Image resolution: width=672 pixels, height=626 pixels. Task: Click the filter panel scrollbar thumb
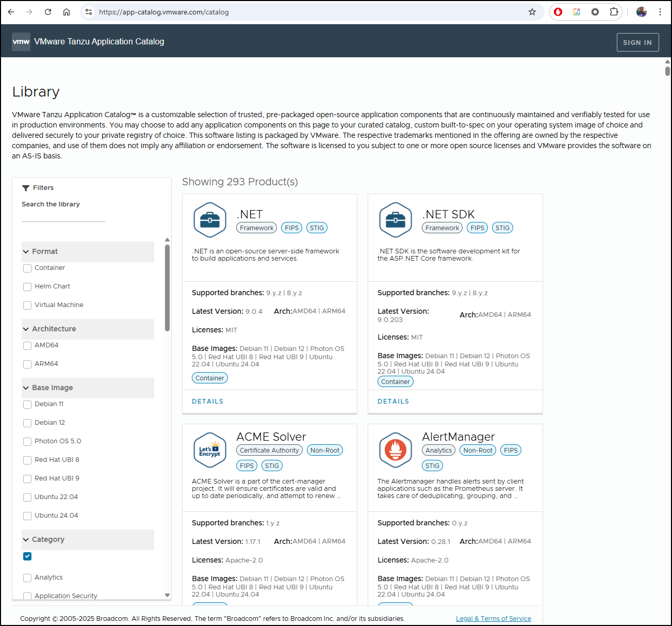(x=167, y=287)
